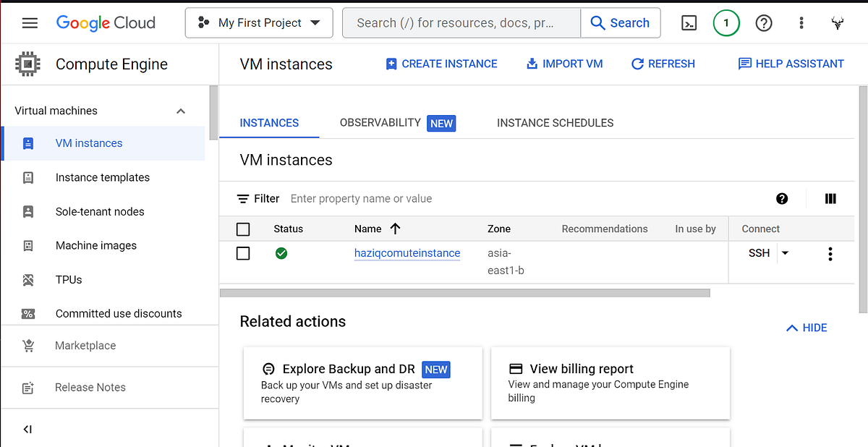Click CREATE INSTANCE
This screenshot has height=447, width=868.
pos(441,64)
